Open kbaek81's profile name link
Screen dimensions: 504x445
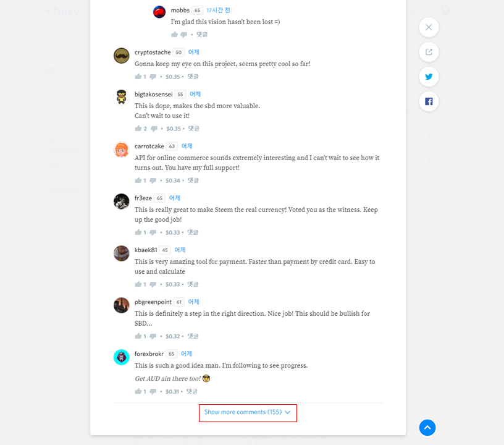coord(146,250)
